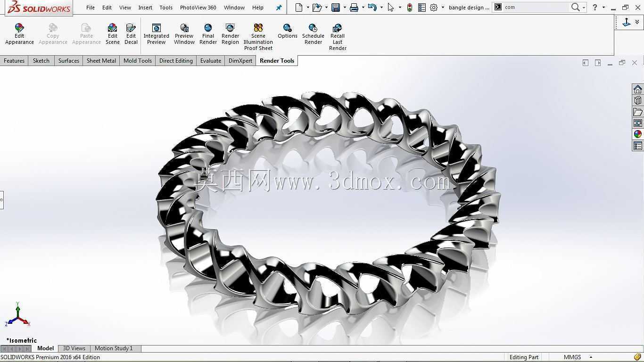Click Schedule Render
The height and width of the screenshot is (362, 644).
point(313,34)
